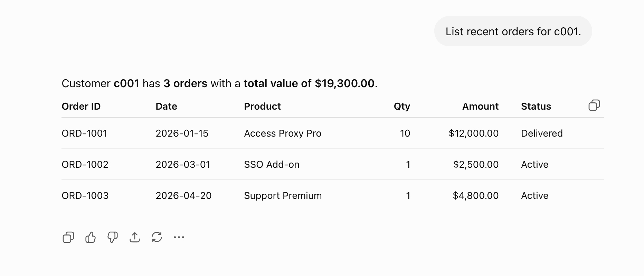Click the Amount column header
644x276 pixels.
click(x=480, y=106)
